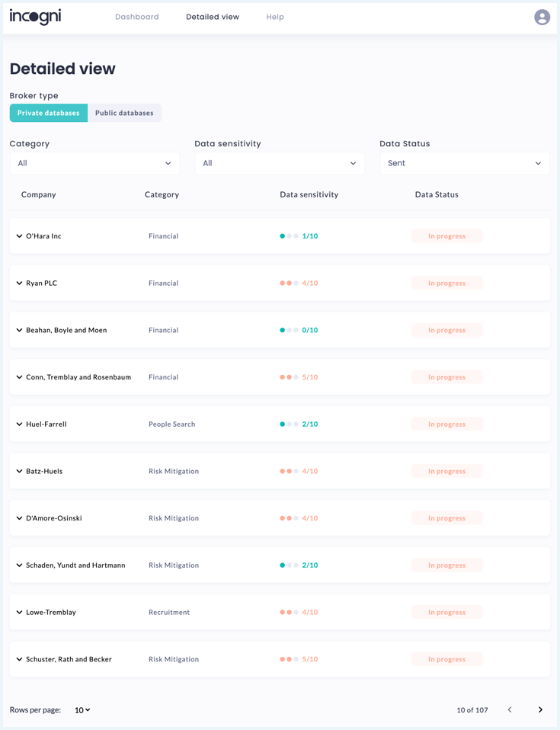Expand the Huel-Farrell row
The image size is (560, 730).
point(19,424)
